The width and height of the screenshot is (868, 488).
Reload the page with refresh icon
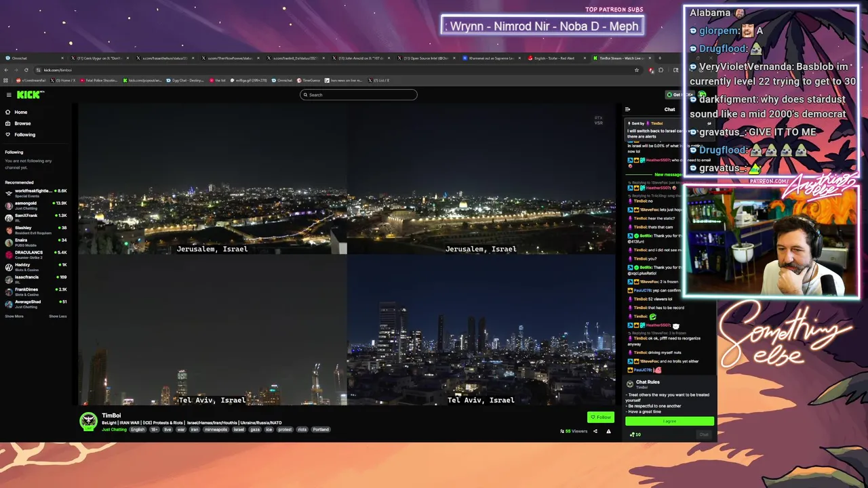click(x=26, y=70)
